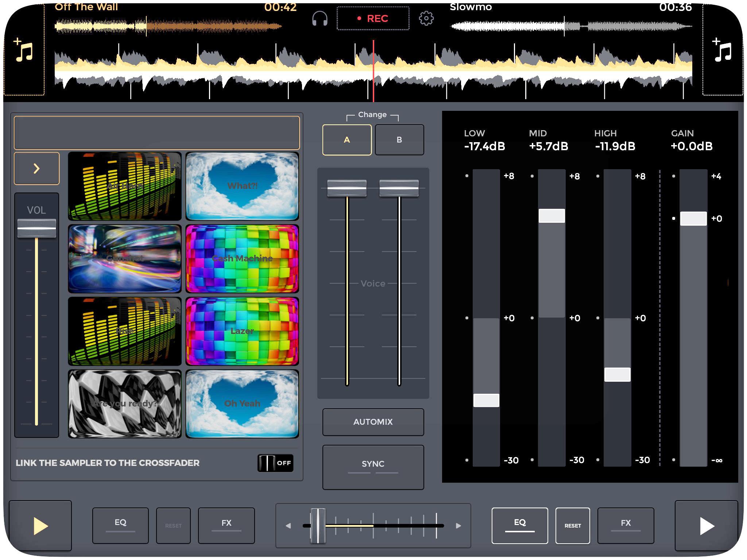Trigger the Cash Machine sample pad
The image size is (747, 560).
(x=242, y=259)
